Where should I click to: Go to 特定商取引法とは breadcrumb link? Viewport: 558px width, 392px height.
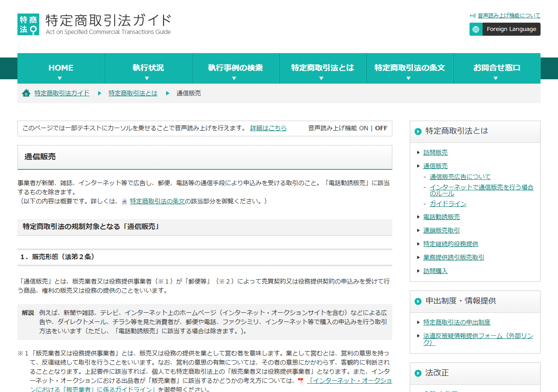tap(133, 93)
